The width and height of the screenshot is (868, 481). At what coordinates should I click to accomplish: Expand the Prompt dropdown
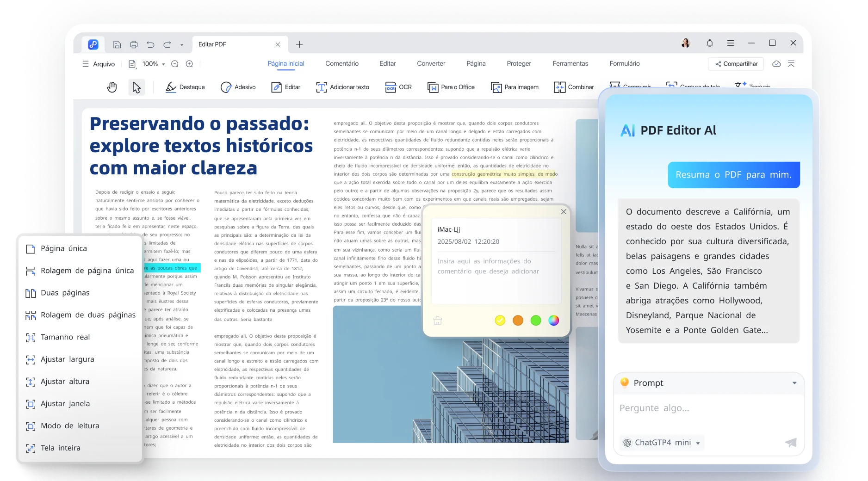794,383
